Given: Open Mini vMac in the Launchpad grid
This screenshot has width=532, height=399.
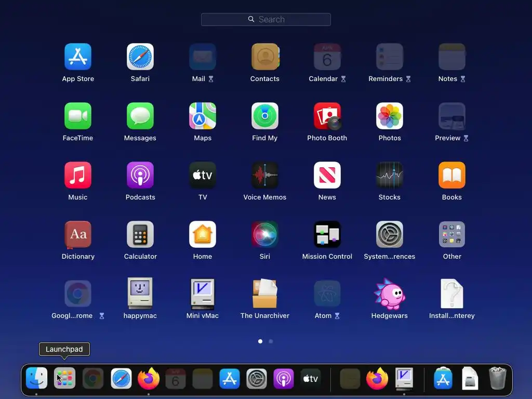Looking at the screenshot, I should coord(203,294).
